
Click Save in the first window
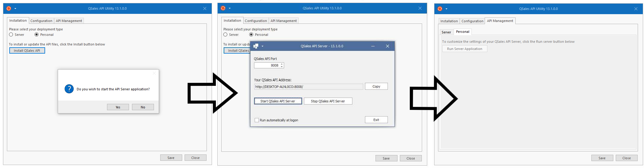click(171, 158)
